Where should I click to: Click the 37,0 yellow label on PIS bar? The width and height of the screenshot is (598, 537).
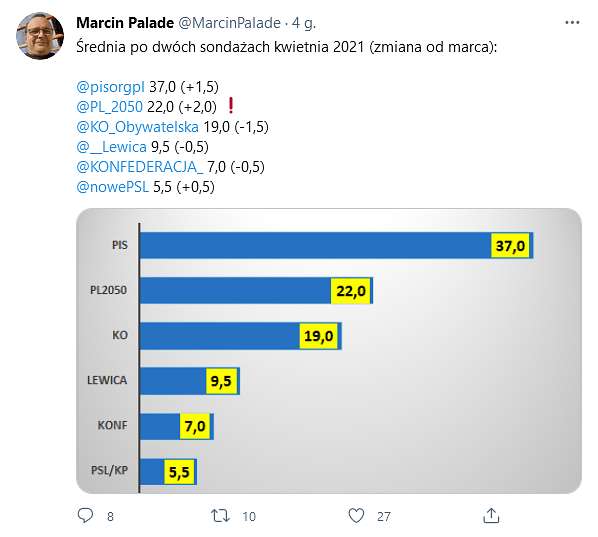coord(510,246)
